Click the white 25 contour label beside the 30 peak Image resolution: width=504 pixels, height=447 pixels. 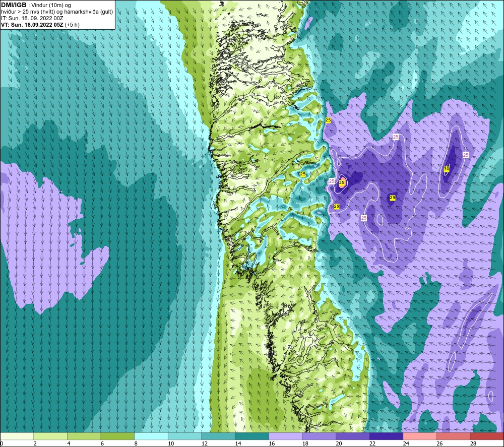click(x=465, y=155)
